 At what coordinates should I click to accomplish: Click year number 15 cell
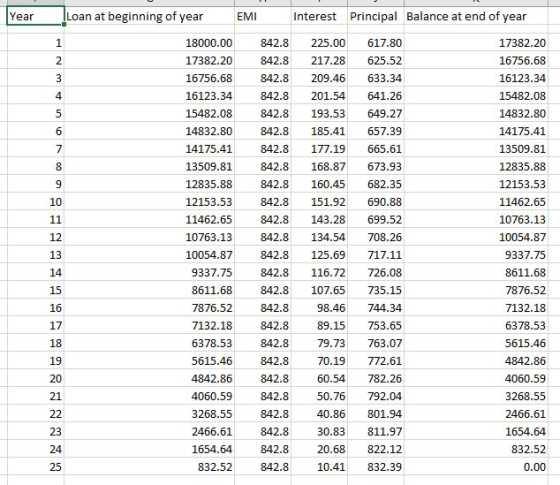click(x=35, y=290)
